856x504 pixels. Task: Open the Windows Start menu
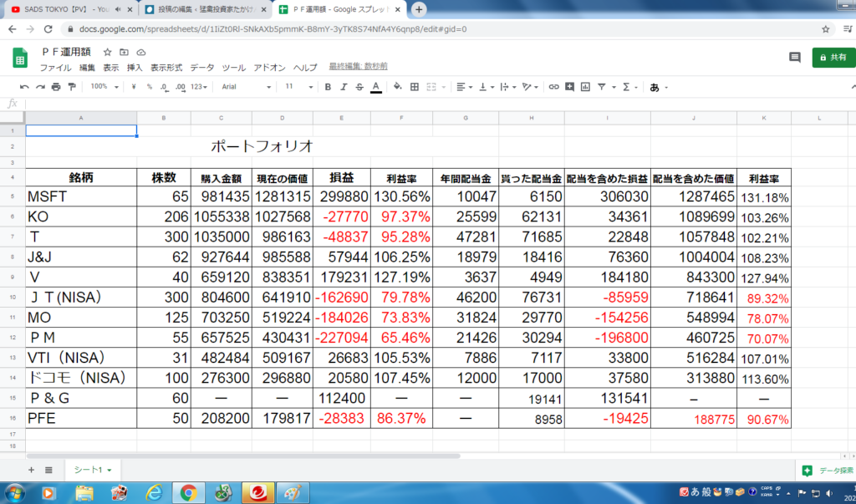click(13, 492)
